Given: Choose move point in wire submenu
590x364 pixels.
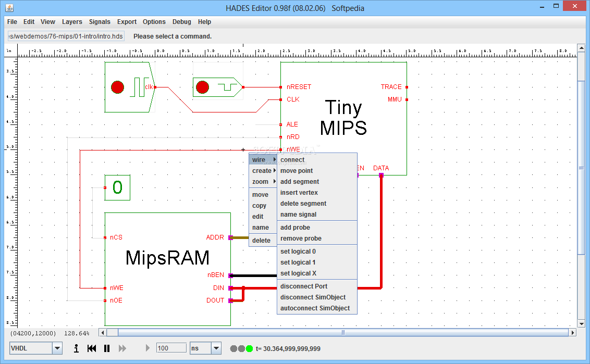Looking at the screenshot, I should pos(317,171).
